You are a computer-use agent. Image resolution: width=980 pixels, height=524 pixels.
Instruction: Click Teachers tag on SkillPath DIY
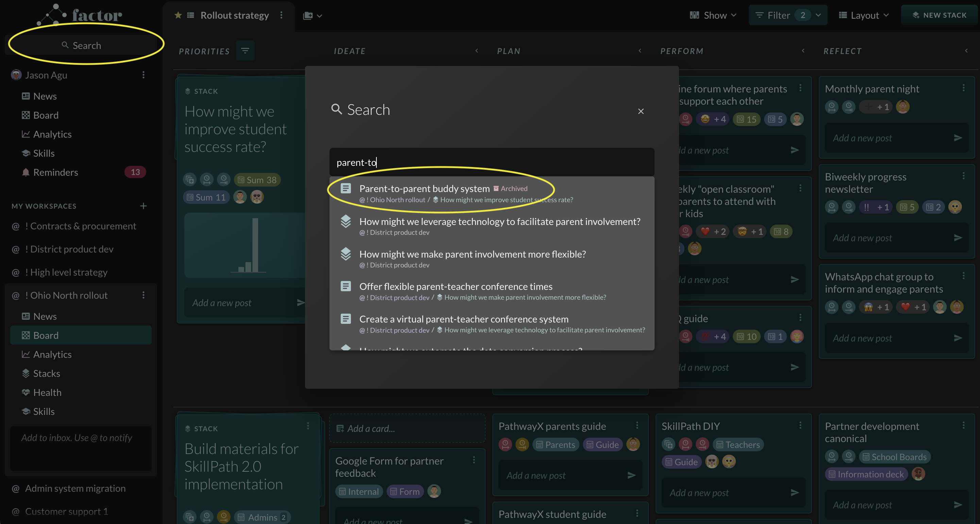coord(738,444)
